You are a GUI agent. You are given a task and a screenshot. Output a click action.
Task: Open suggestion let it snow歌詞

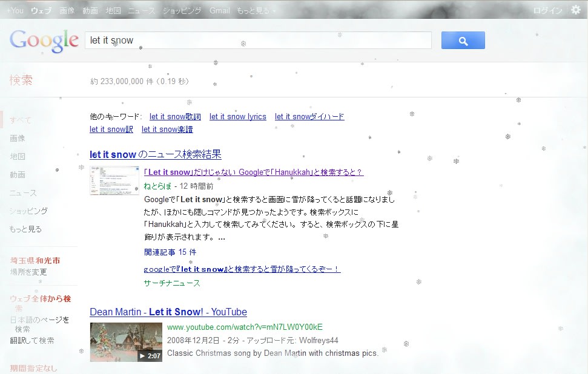(x=175, y=117)
